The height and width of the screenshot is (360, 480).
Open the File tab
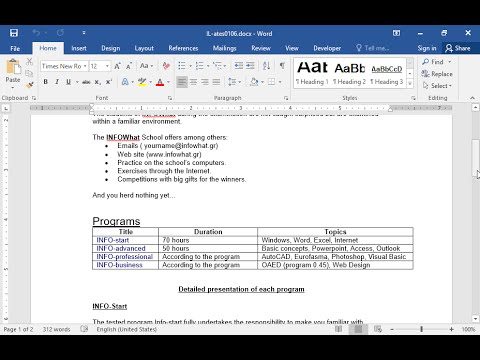tap(15, 48)
